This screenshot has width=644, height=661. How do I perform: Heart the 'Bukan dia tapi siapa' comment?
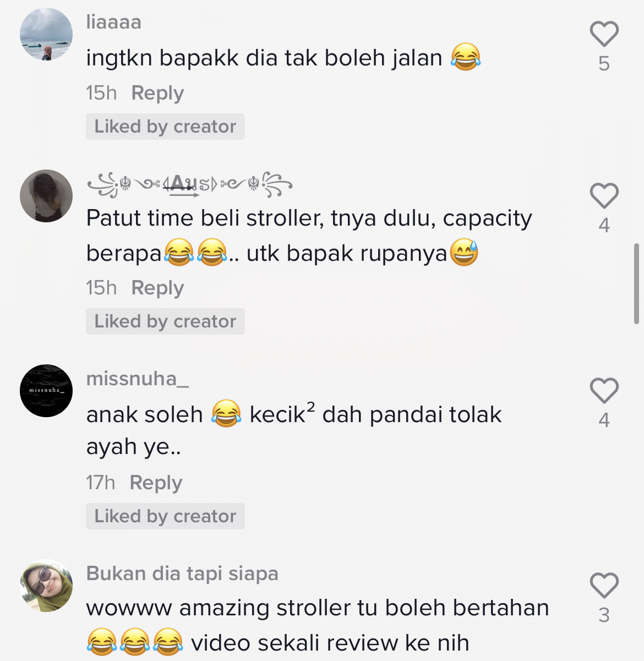[604, 586]
